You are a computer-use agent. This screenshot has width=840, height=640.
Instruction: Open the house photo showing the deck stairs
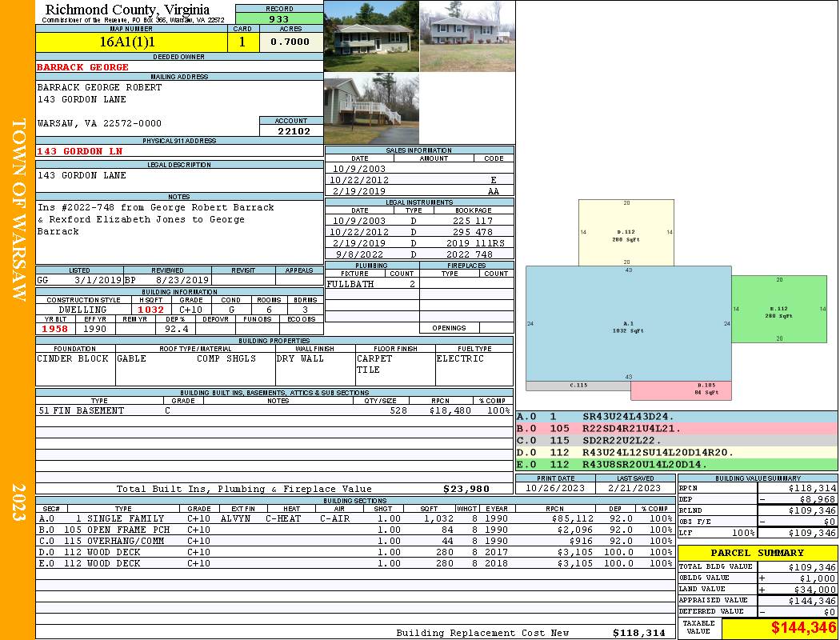(x=371, y=109)
